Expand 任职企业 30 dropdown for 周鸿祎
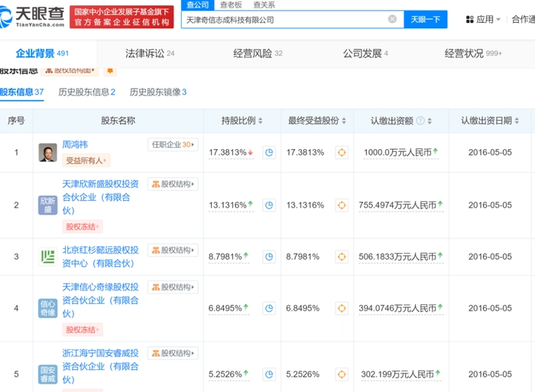 point(173,144)
